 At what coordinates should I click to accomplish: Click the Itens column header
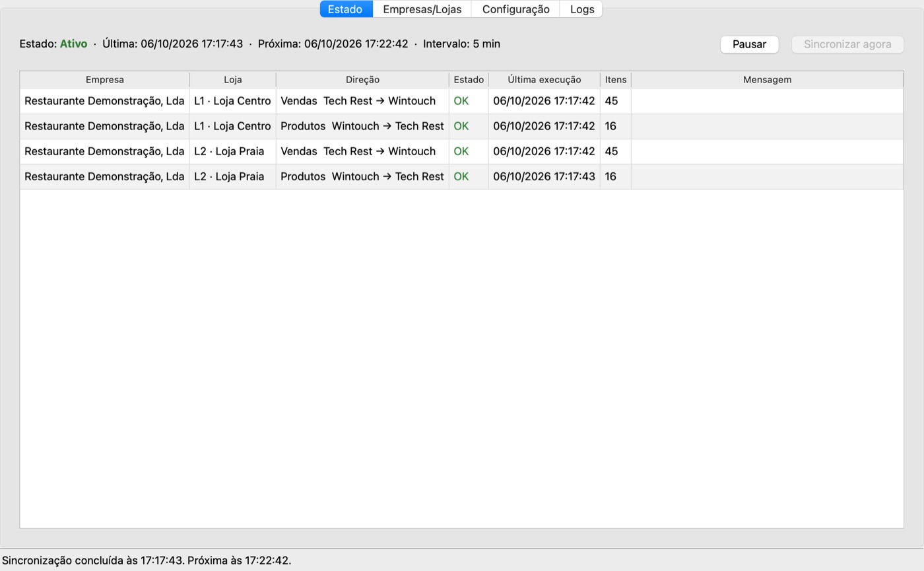(616, 80)
